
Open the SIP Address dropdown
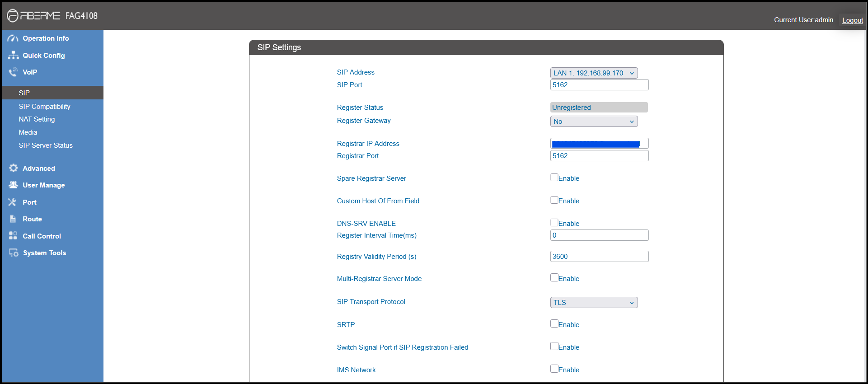point(594,73)
